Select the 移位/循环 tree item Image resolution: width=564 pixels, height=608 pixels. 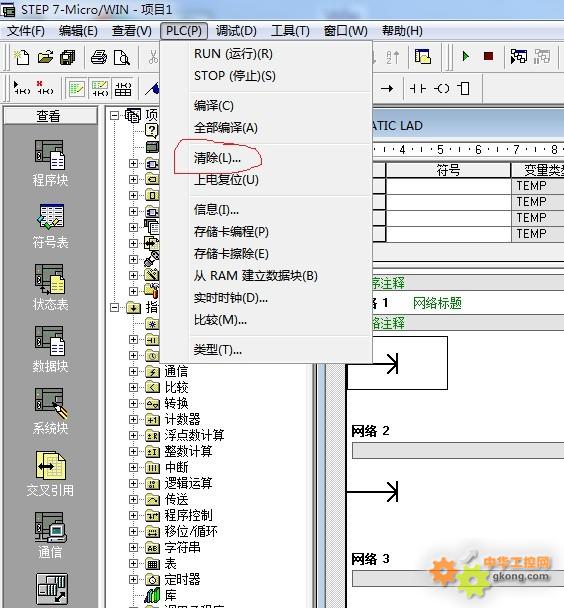pyautogui.click(x=191, y=531)
